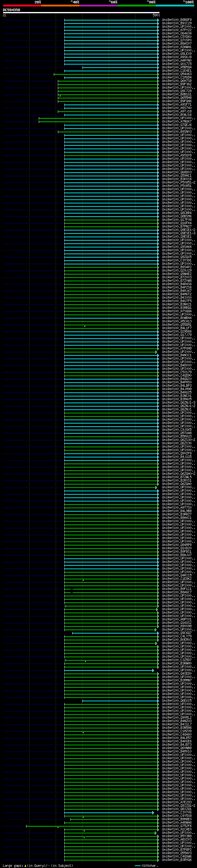Select label UniRef100_Q017I5

(177, 64)
